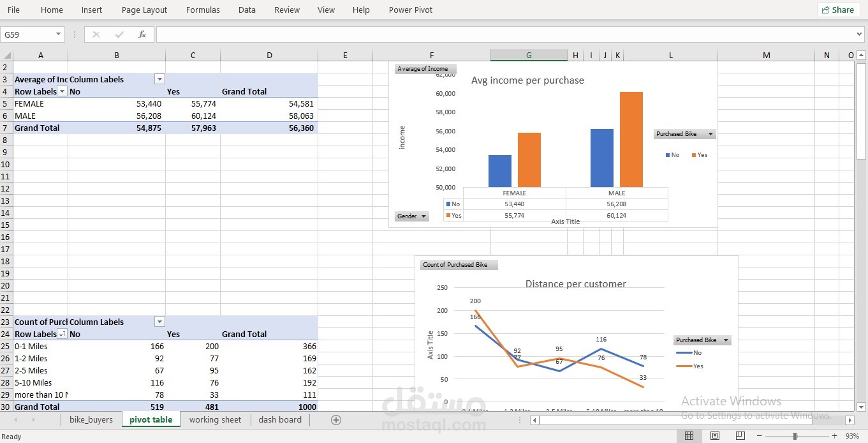Click the Avg income per purchase title
Viewport: 868px width, 443px height.
coord(527,80)
